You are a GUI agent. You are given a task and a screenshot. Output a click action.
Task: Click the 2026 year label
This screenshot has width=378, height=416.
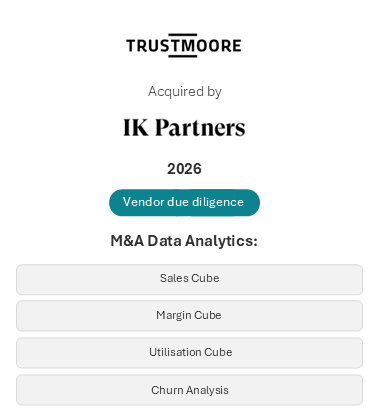[x=184, y=169]
